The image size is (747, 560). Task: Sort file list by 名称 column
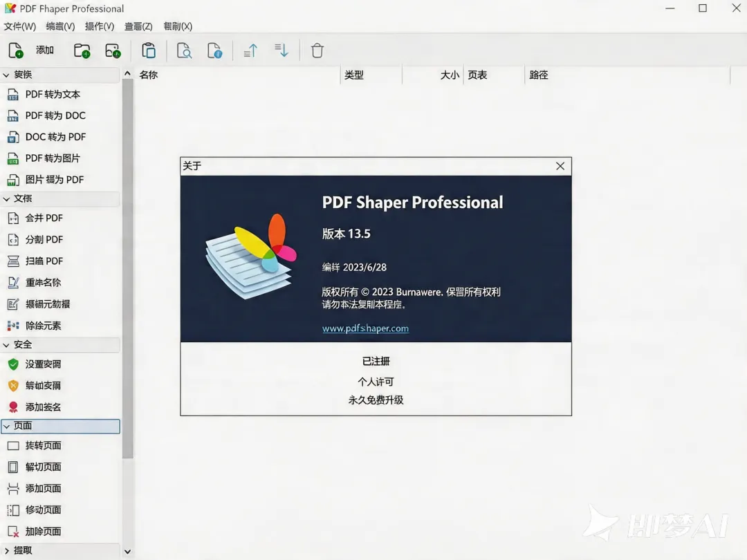coord(238,75)
